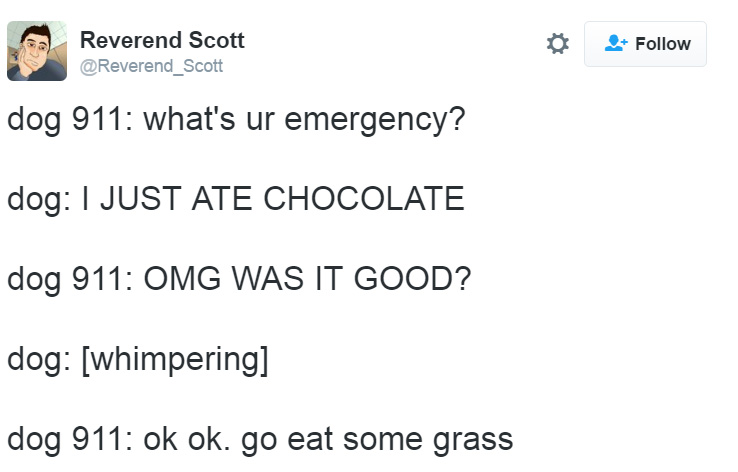Click "dog 911:" on the first line

coord(70,120)
